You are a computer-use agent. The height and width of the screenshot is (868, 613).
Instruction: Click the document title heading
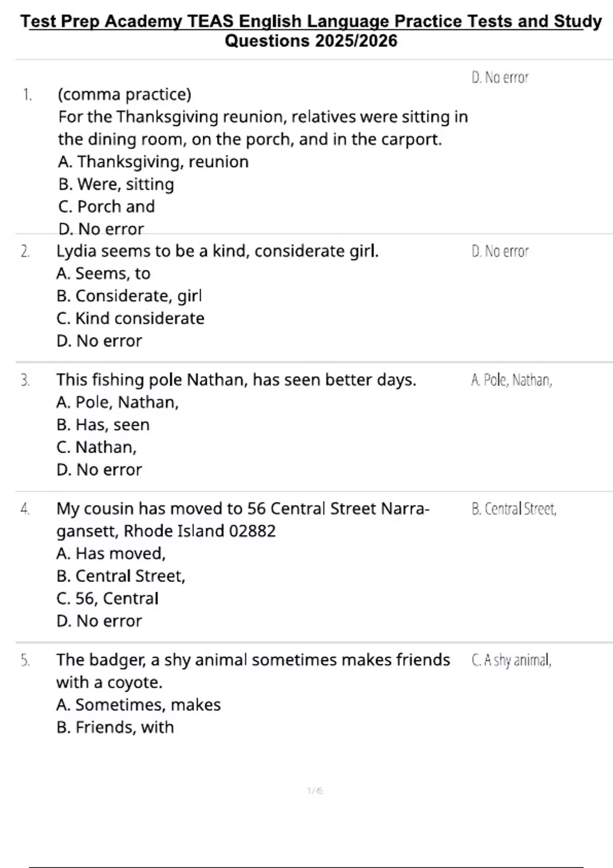311,31
